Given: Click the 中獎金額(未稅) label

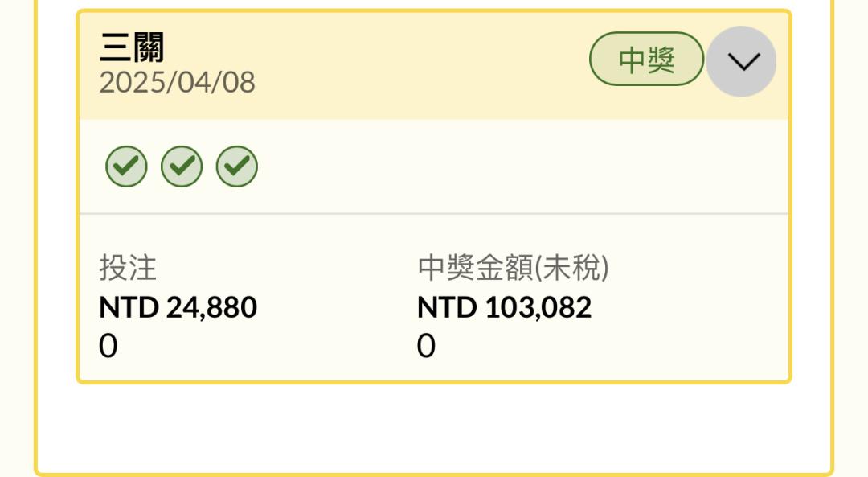Looking at the screenshot, I should (513, 268).
